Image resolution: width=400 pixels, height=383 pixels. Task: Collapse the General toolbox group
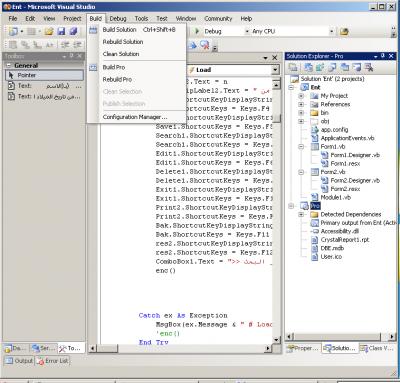9,65
